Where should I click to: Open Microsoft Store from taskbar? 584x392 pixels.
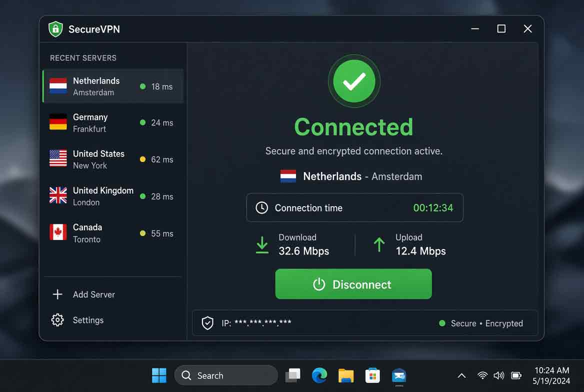click(372, 375)
